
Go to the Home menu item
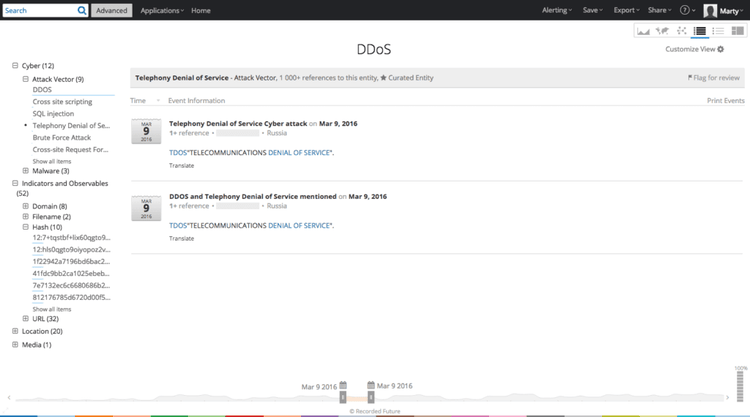click(201, 10)
